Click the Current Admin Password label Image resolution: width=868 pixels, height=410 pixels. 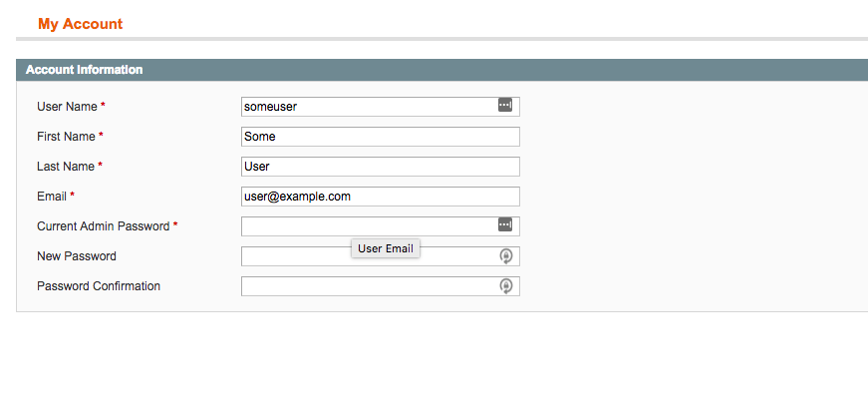103,226
